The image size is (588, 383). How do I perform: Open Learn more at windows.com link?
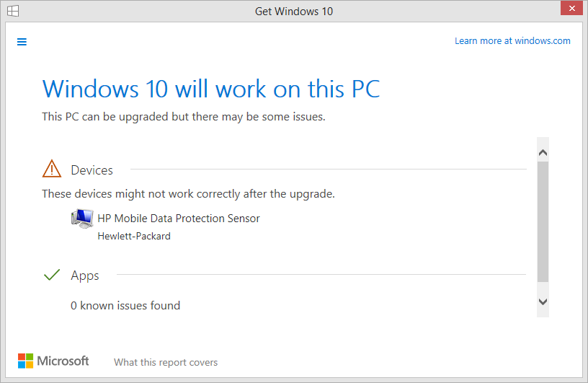pyautogui.click(x=512, y=41)
